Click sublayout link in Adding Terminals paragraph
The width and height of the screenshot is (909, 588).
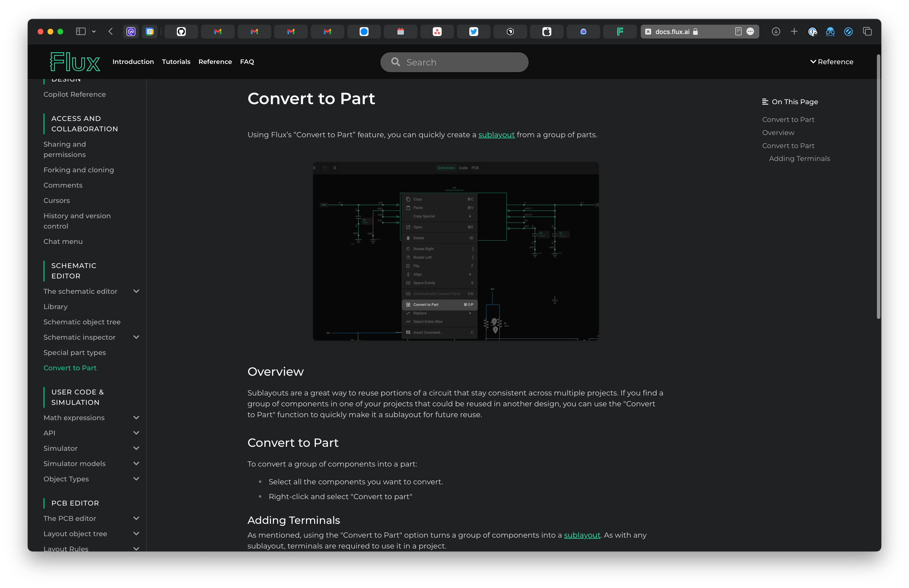tap(582, 535)
